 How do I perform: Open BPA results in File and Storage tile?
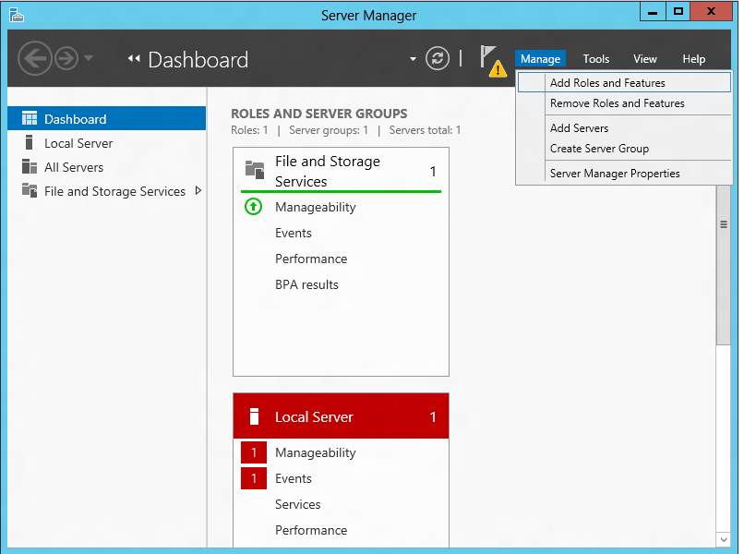[306, 284]
